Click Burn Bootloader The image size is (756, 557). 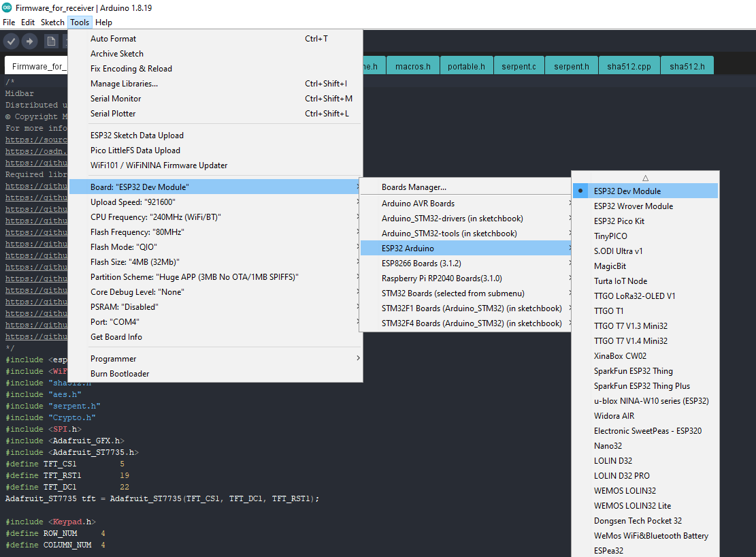pyautogui.click(x=120, y=374)
